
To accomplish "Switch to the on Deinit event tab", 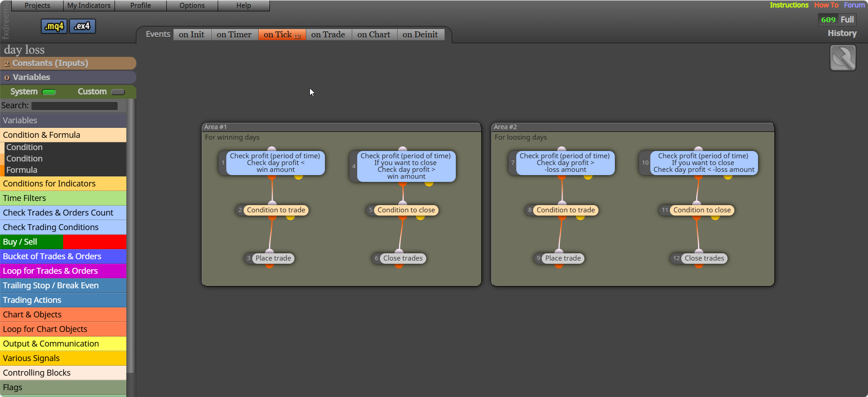I will pos(420,35).
